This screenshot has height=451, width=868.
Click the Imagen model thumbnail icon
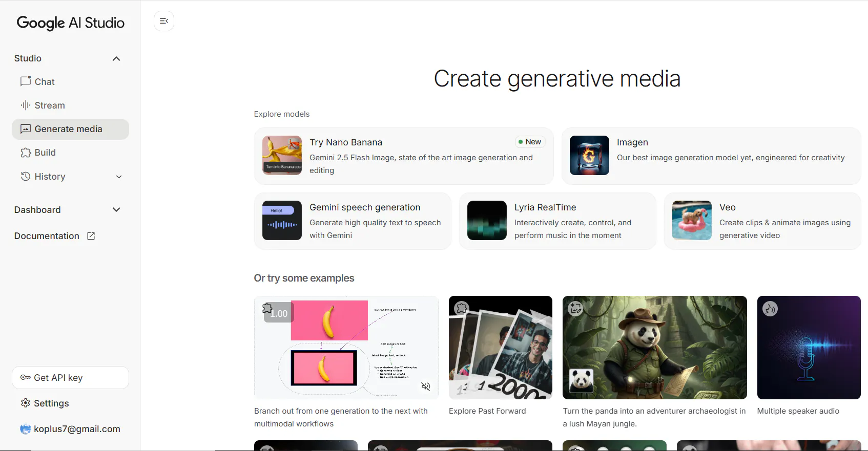(x=589, y=155)
